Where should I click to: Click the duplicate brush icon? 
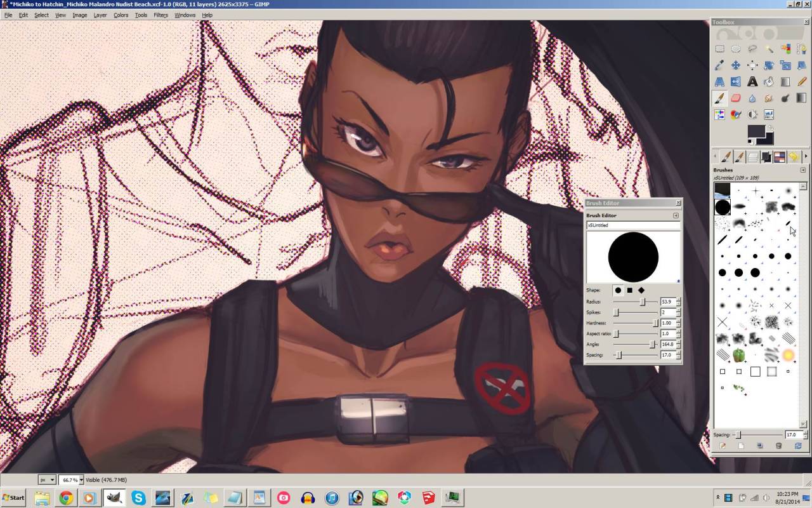[759, 446]
